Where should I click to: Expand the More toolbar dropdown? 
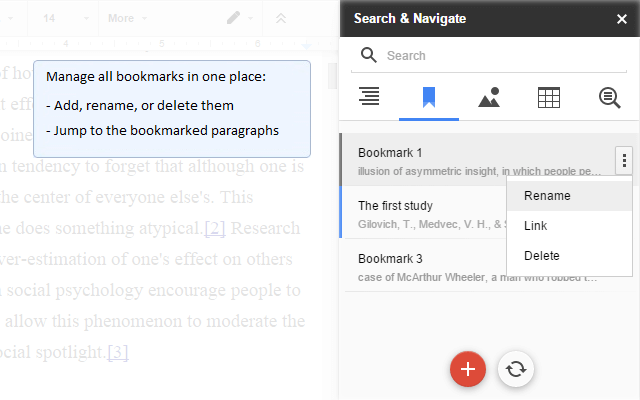(x=126, y=18)
